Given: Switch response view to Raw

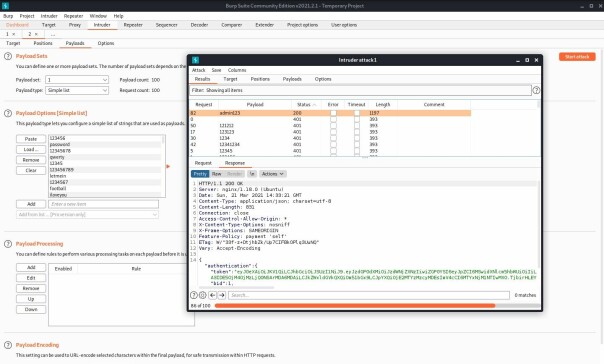Looking at the screenshot, I should click(216, 174).
